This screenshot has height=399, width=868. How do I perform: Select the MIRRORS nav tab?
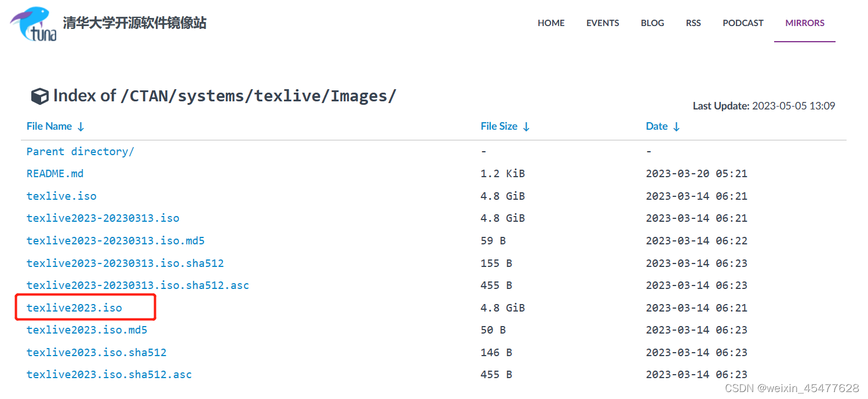pyautogui.click(x=805, y=23)
